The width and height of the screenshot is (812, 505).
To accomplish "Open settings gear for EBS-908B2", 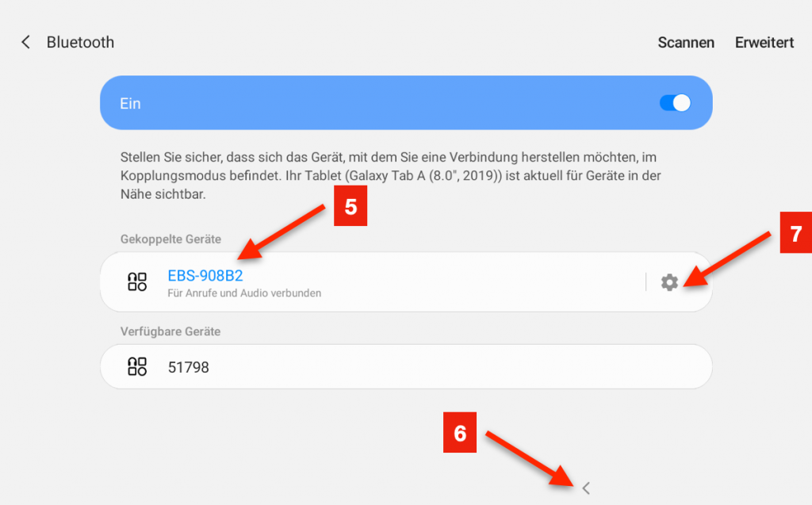I will click(669, 282).
